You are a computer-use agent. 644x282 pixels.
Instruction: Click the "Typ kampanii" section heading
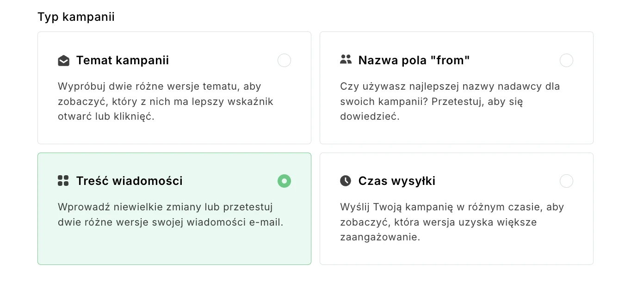(76, 17)
